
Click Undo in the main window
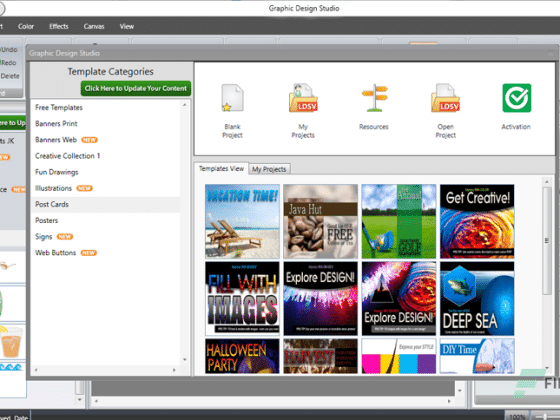[x=9, y=50]
